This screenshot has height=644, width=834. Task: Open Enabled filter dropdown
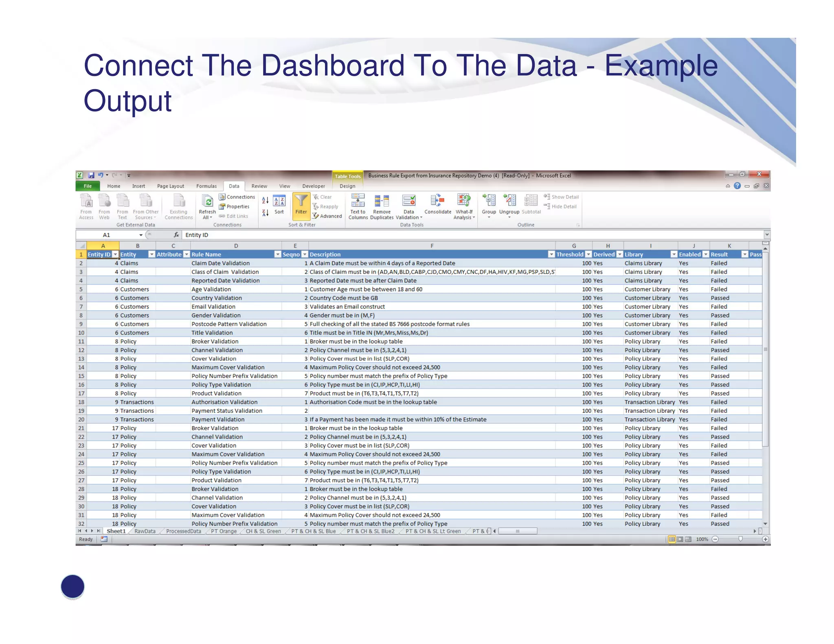click(706, 254)
